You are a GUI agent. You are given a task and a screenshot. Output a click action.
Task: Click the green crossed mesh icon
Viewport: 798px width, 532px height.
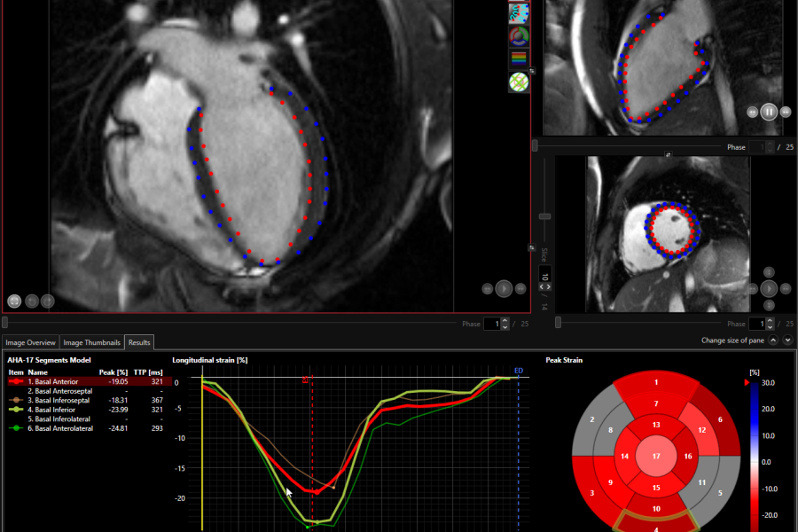[x=519, y=82]
